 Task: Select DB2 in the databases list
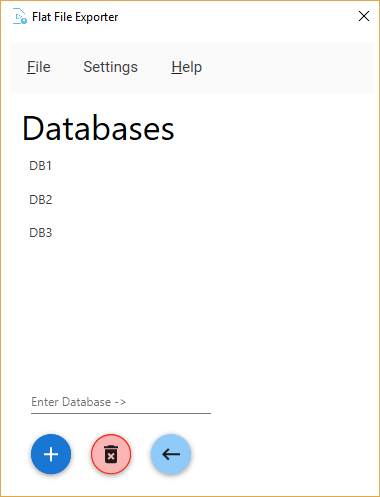pyautogui.click(x=41, y=199)
